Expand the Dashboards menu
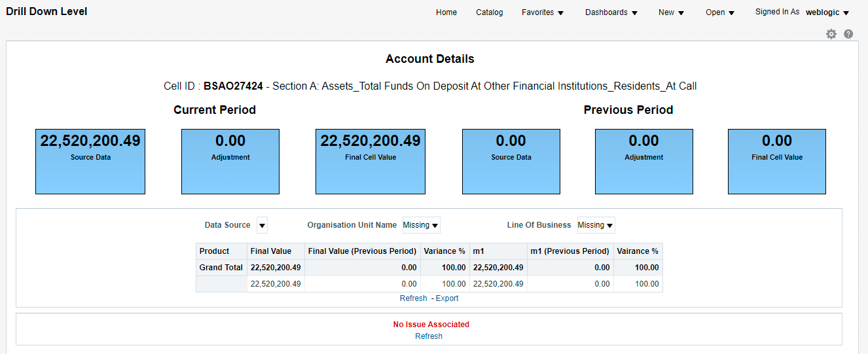 611,12
